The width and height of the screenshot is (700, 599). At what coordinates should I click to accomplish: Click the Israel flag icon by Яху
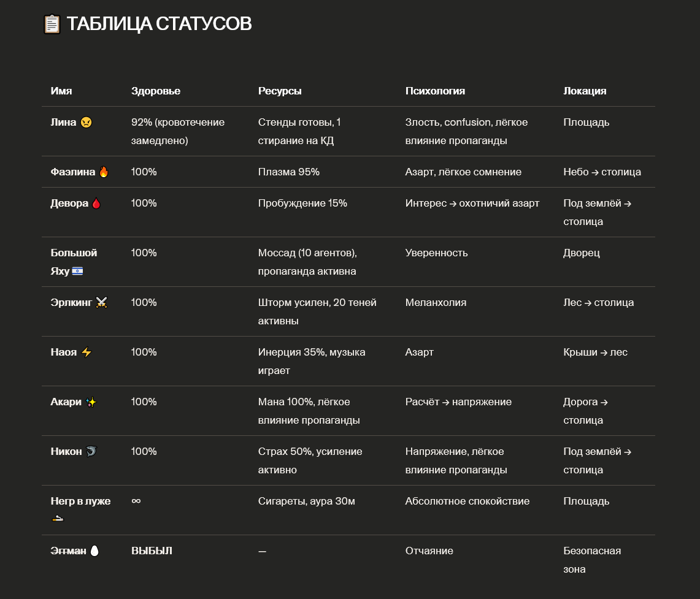point(77,271)
